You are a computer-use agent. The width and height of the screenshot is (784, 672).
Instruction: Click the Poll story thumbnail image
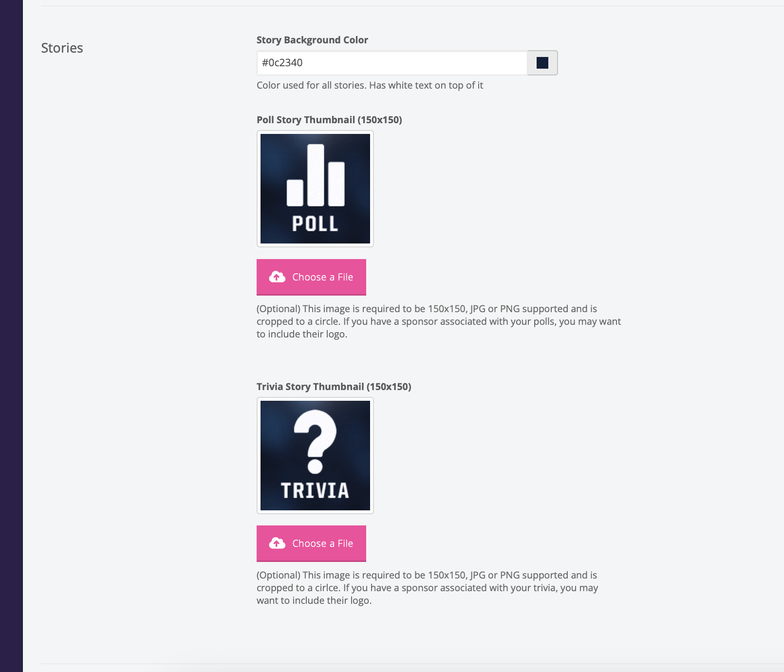tap(315, 188)
